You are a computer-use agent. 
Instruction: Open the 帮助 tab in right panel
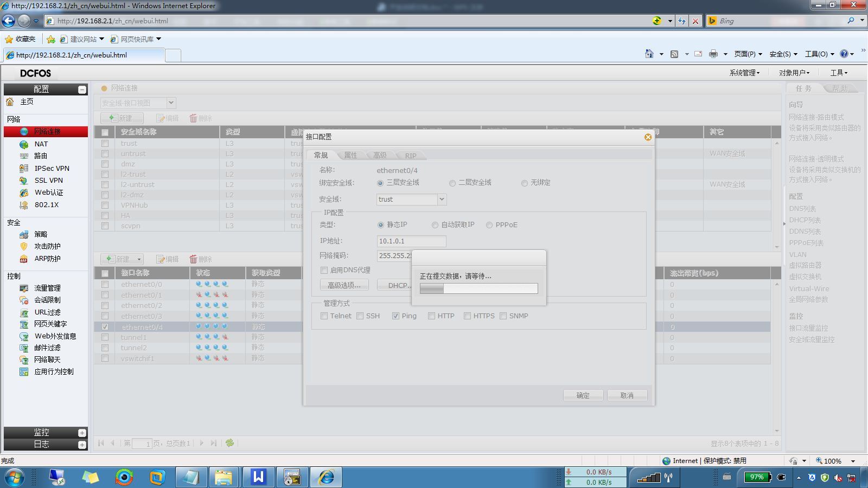pos(840,88)
